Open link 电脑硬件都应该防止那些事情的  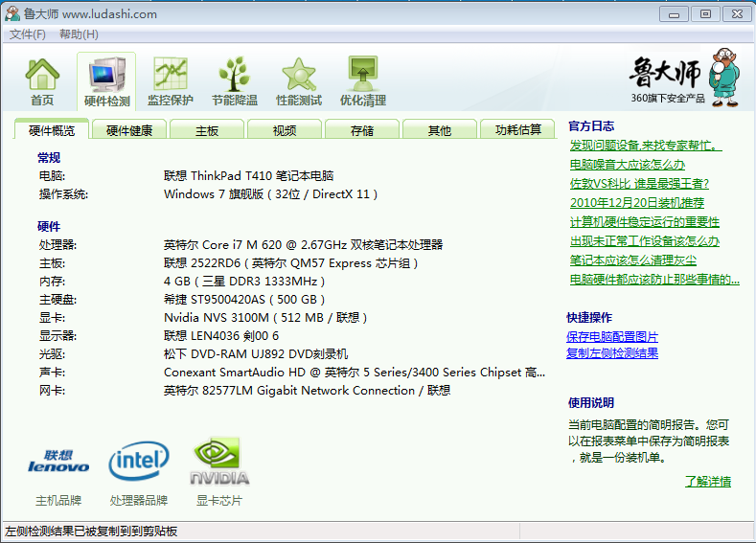[x=654, y=280]
